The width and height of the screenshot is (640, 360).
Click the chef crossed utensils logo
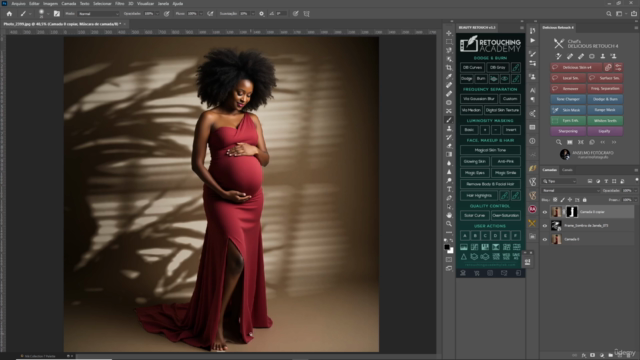559,43
